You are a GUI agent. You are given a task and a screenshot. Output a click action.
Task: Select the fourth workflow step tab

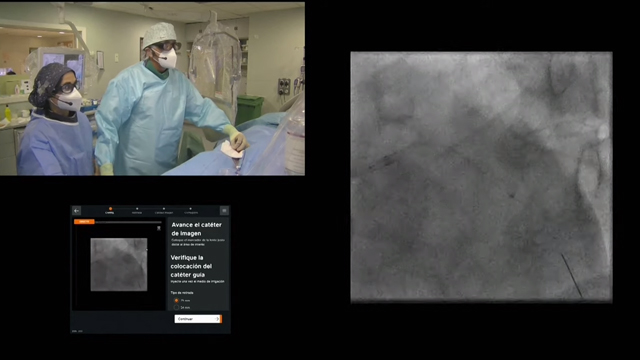pyautogui.click(x=191, y=211)
